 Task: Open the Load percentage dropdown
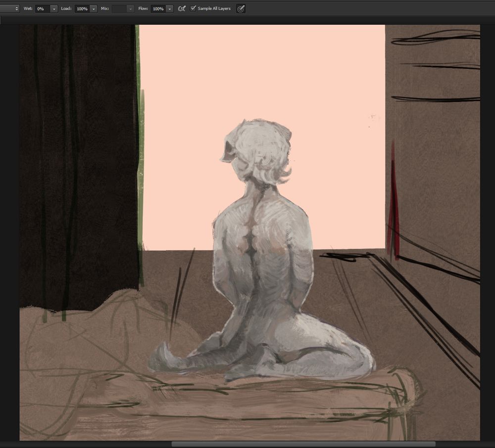(93, 8)
